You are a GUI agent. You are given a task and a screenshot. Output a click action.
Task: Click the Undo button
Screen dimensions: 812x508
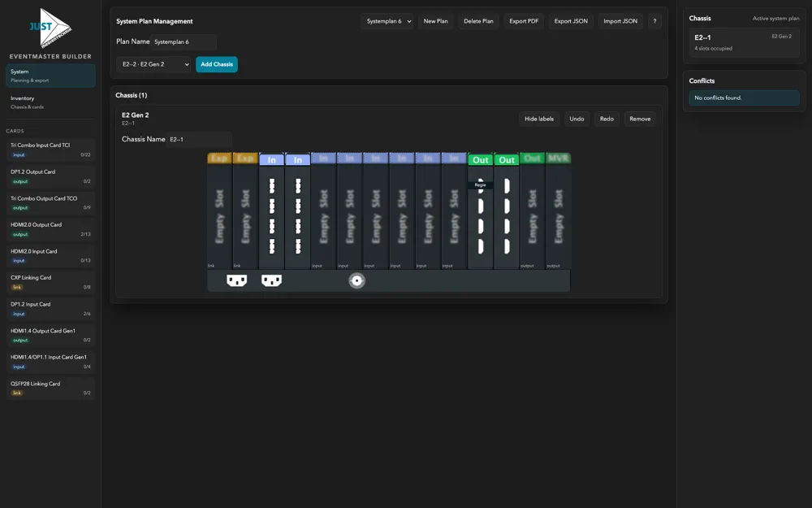(x=577, y=119)
